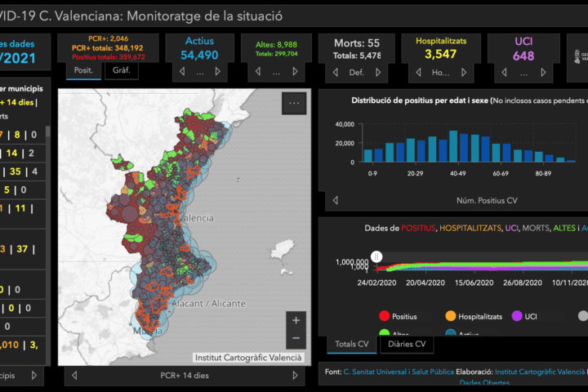Select the Totals CV tab
588x392 pixels.
pyautogui.click(x=353, y=345)
